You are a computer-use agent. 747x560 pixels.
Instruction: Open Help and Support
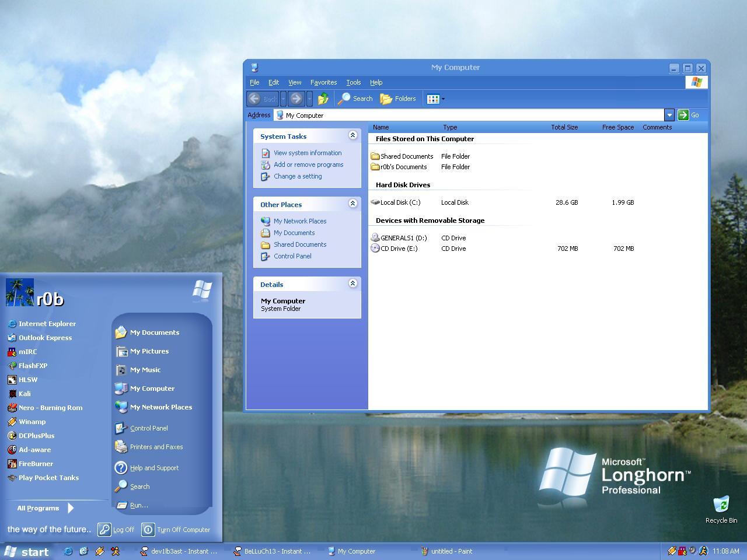[146, 468]
